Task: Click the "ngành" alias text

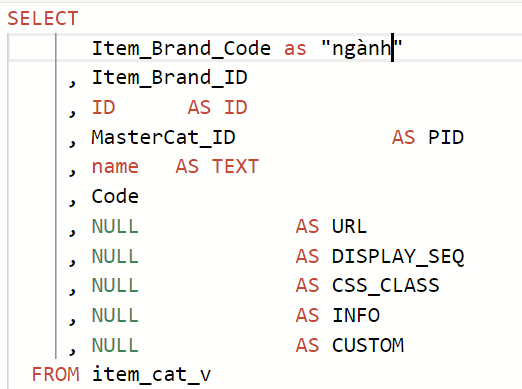Action: [x=362, y=49]
